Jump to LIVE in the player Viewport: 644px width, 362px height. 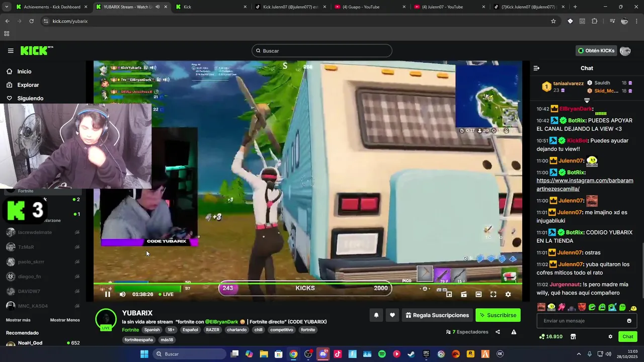pos(166,294)
